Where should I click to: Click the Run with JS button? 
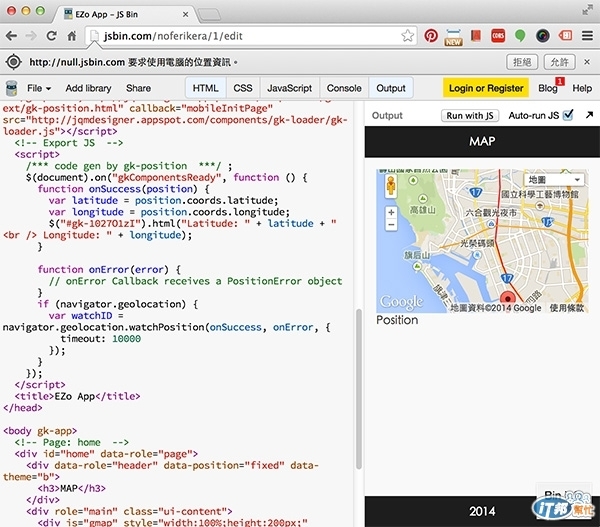point(470,115)
